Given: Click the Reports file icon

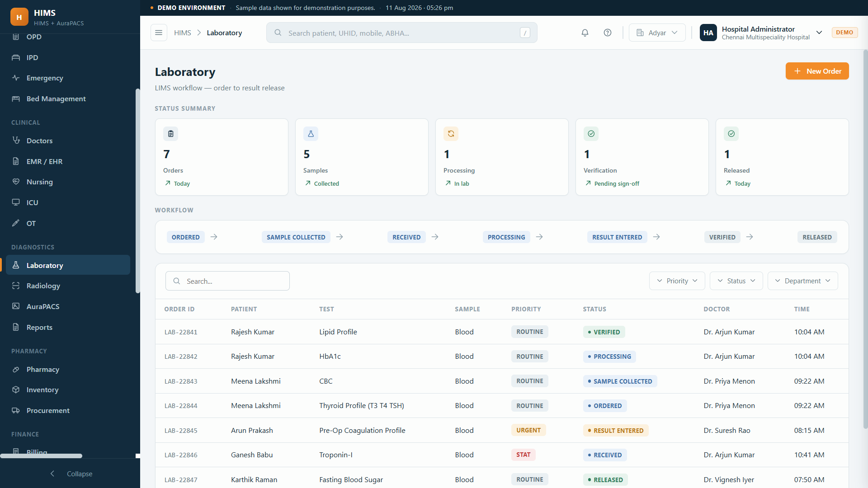Looking at the screenshot, I should tap(16, 327).
